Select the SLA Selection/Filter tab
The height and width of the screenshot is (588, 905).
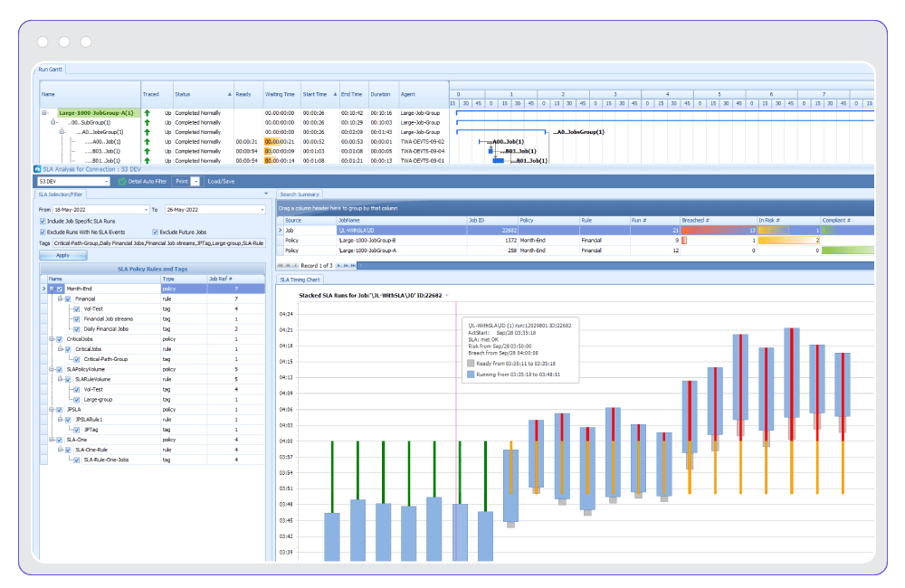pyautogui.click(x=61, y=194)
